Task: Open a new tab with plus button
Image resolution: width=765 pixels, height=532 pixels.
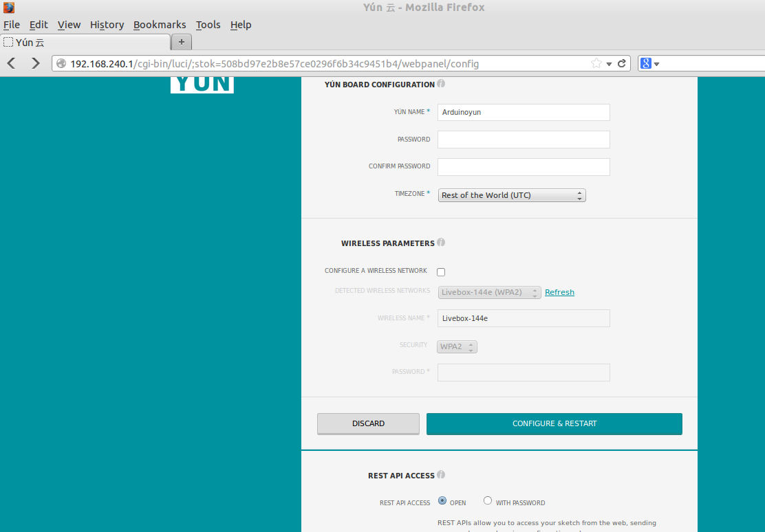Action: 182,42
